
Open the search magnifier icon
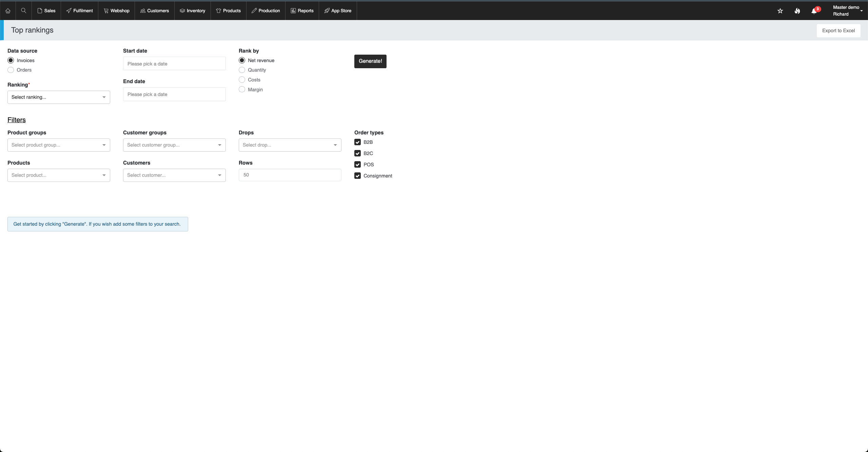tap(23, 11)
